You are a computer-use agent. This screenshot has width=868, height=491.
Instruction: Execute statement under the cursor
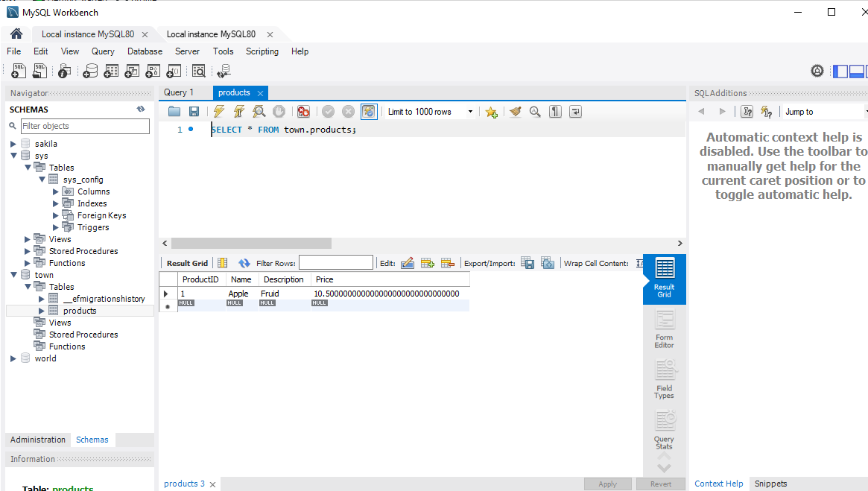[x=239, y=111]
